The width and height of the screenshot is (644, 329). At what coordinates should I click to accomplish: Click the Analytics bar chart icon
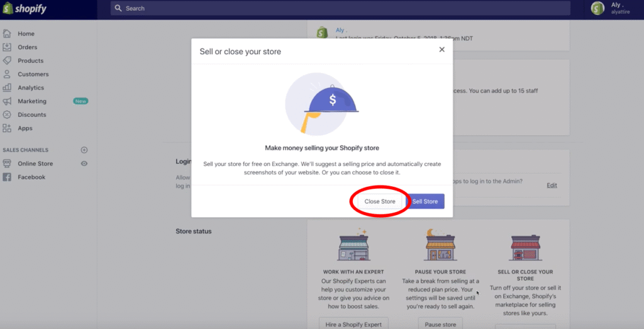pos(7,87)
